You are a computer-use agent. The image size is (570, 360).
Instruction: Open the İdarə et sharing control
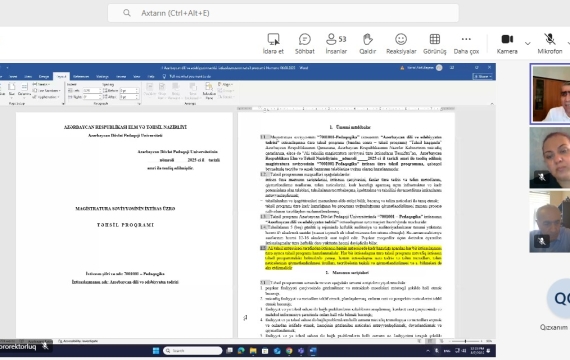273,44
